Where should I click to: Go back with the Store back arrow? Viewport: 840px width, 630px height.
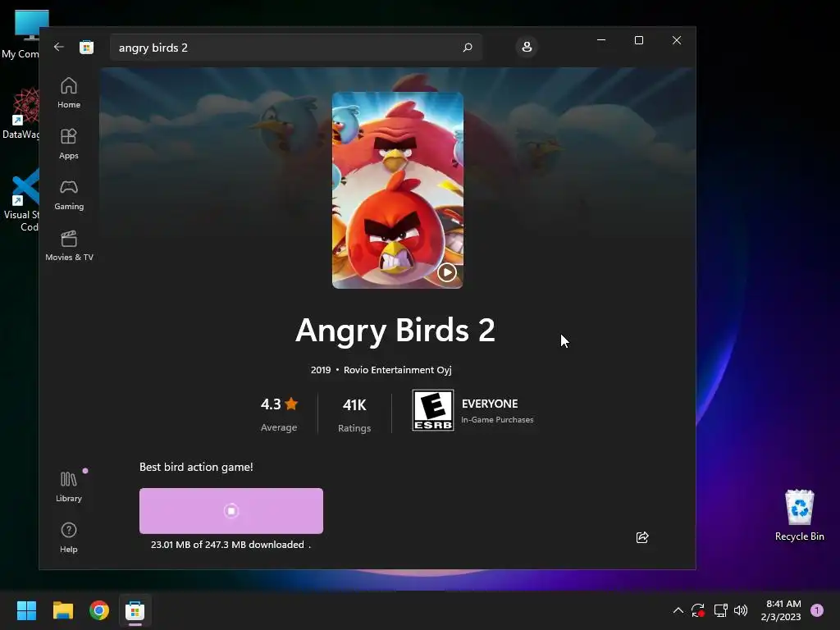[x=59, y=47]
